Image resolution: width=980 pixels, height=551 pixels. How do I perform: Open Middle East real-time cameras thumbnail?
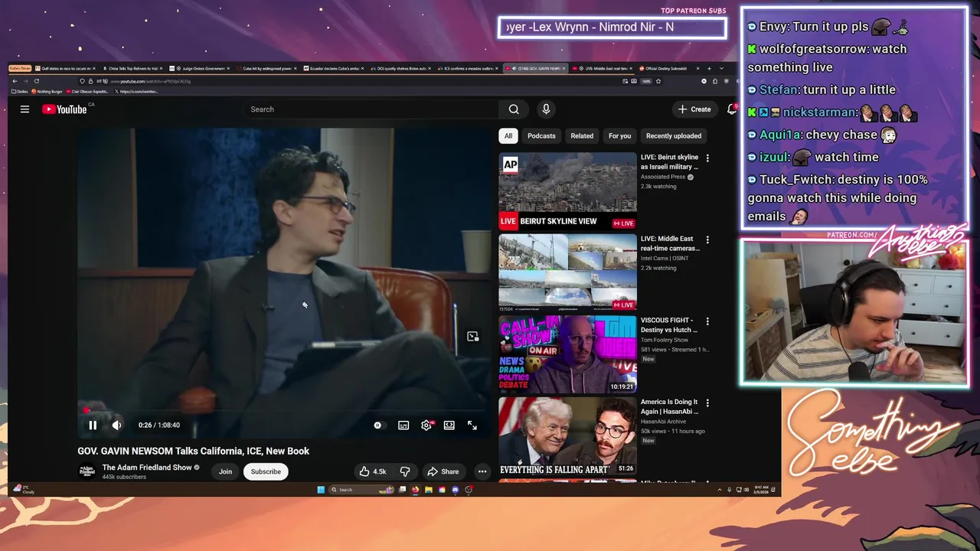567,272
